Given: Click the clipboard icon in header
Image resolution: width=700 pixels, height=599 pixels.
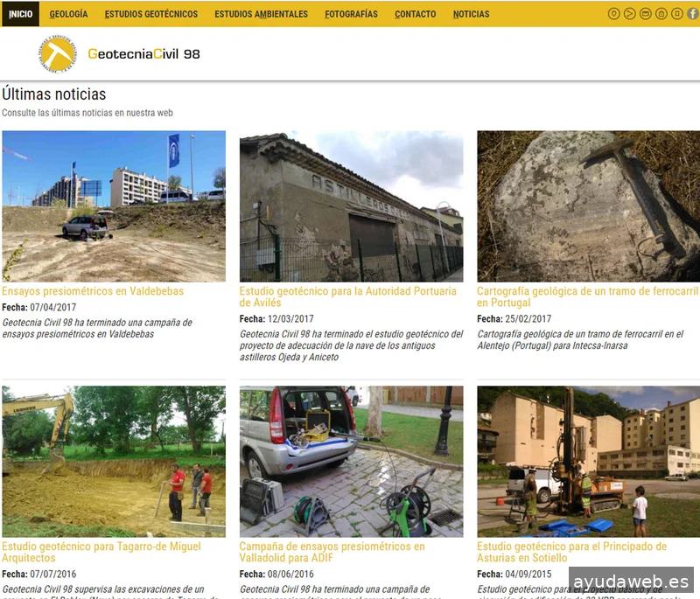Looking at the screenshot, I should [661, 14].
